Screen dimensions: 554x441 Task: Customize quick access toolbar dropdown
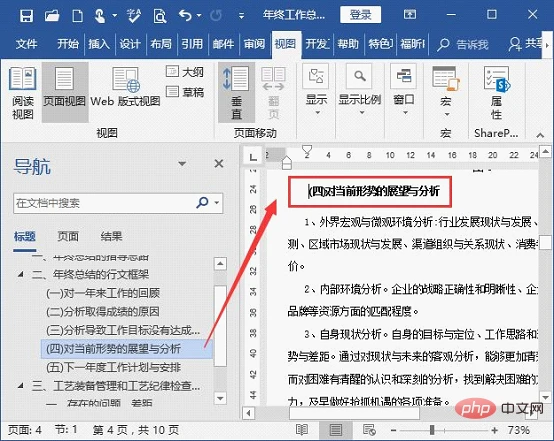(x=241, y=16)
